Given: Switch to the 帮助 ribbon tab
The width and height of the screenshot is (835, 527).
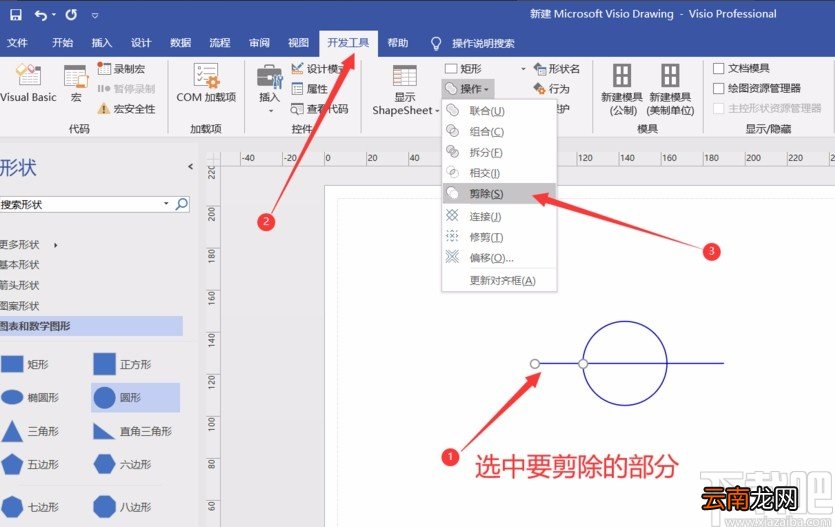Looking at the screenshot, I should [x=398, y=43].
